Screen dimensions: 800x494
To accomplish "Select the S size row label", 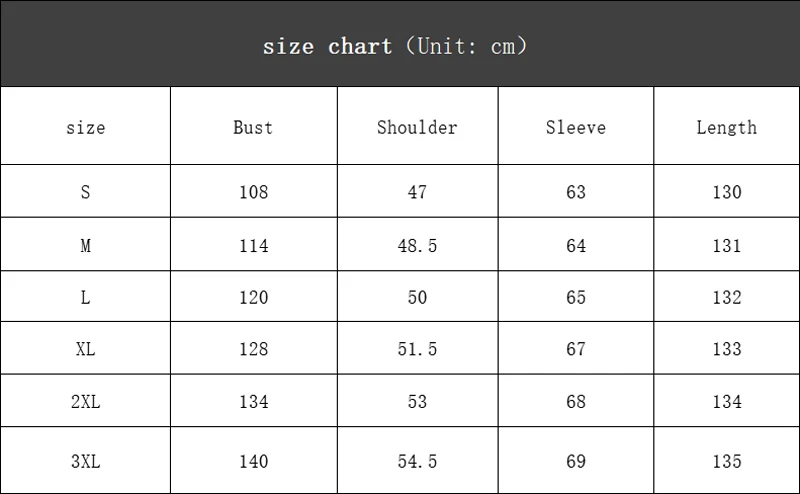I will pos(85,192).
